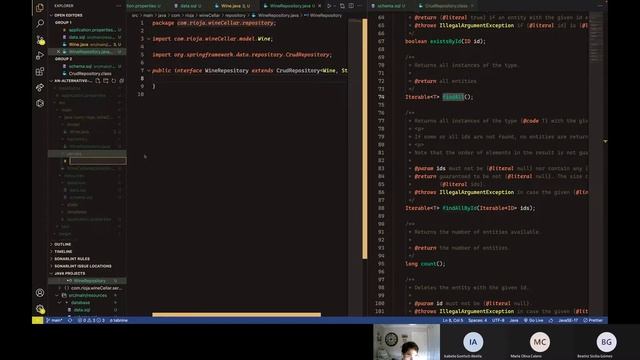The width and height of the screenshot is (640, 360).
Task: Change Java language mode in status bar
Action: (514, 320)
